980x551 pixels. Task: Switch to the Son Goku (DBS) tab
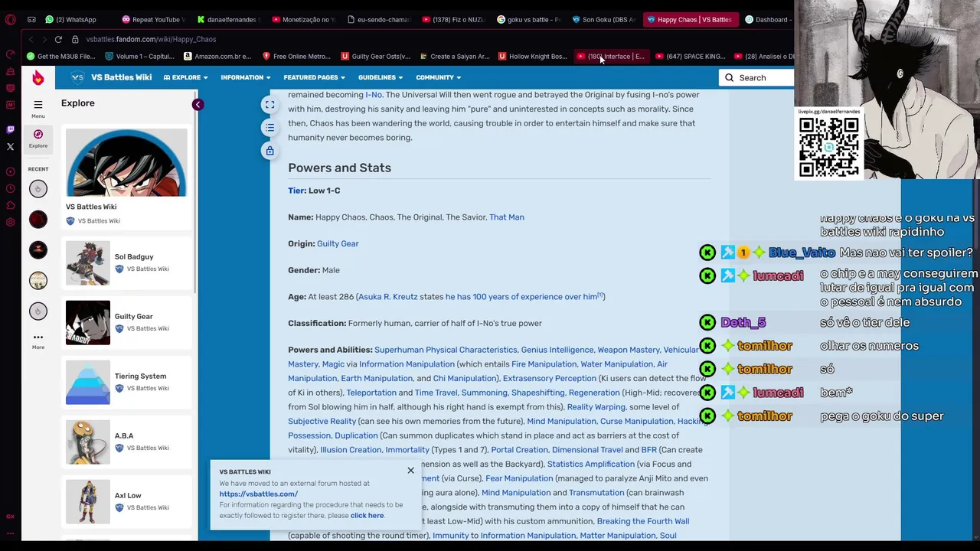pos(603,19)
